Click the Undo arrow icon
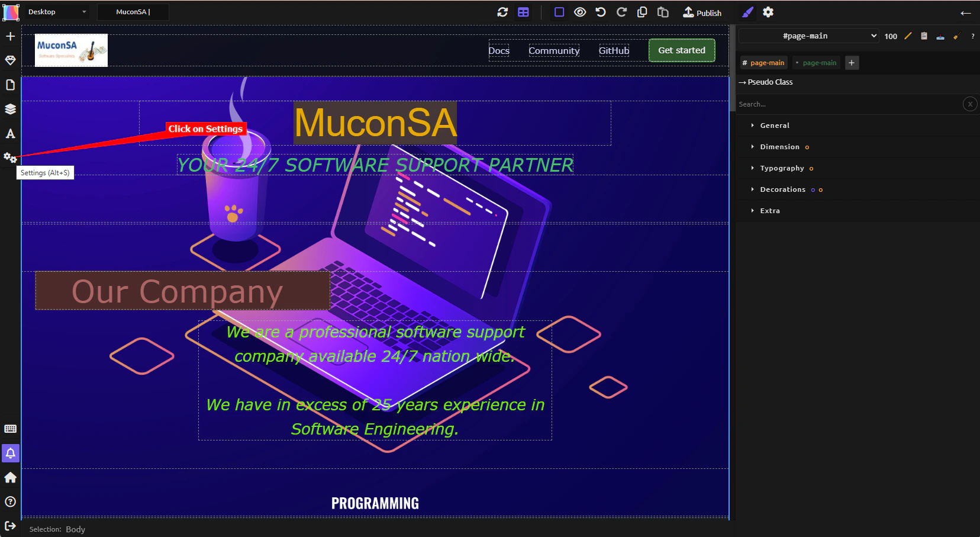Image resolution: width=980 pixels, height=537 pixels. pos(601,12)
